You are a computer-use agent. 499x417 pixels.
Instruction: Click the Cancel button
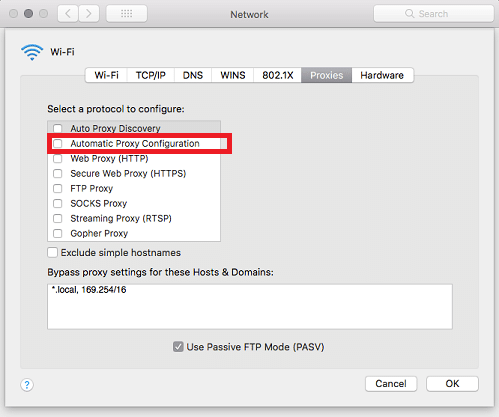tap(391, 384)
